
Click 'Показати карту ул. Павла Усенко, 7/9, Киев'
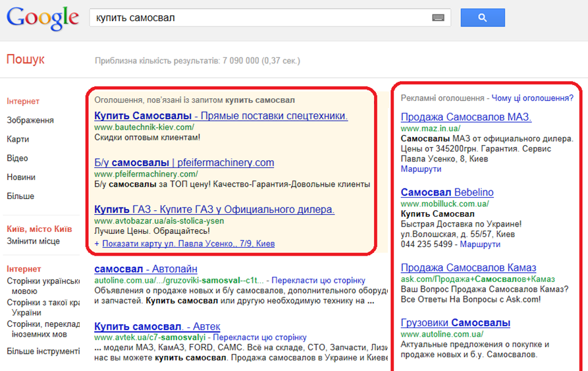coord(188,244)
